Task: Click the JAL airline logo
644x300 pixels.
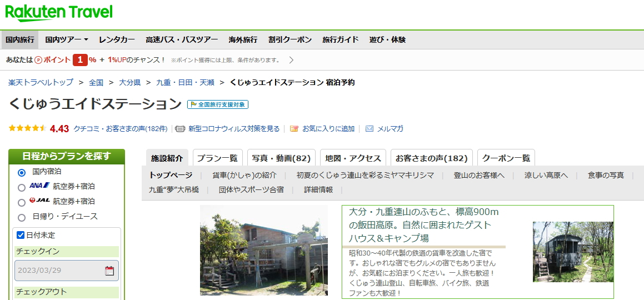Action: point(39,200)
